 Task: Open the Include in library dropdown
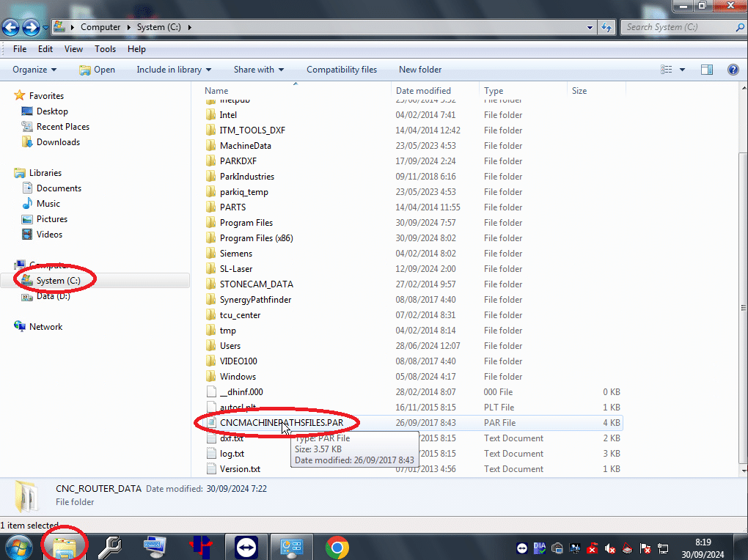tap(174, 70)
